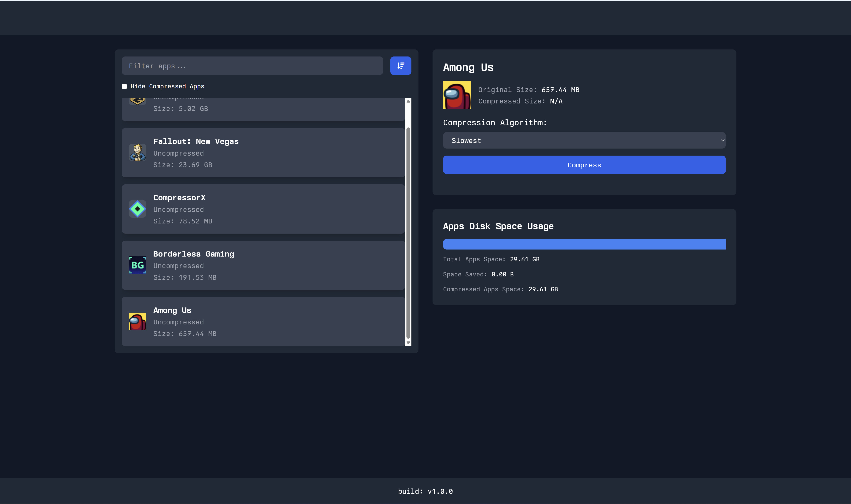Click the Borderless Gaming BG icon
This screenshot has width=851, height=504.
[137, 265]
